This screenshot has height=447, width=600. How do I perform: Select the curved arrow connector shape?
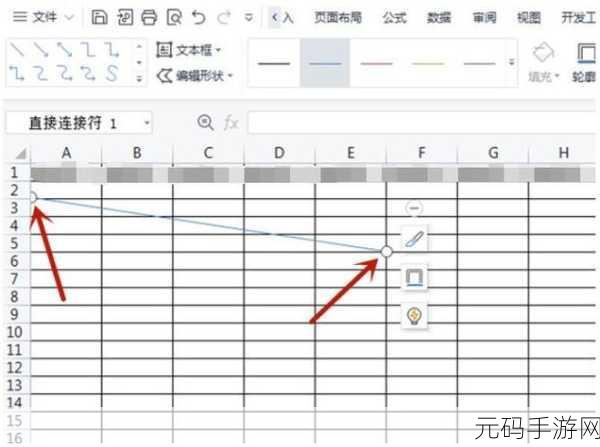pyautogui.click(x=64, y=73)
